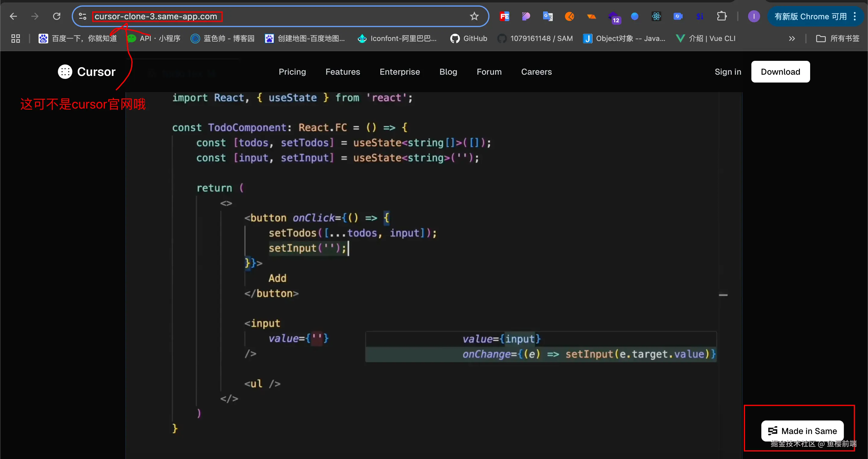868x459 pixels.
Task: Open the Pricing nav item
Action: click(x=292, y=72)
